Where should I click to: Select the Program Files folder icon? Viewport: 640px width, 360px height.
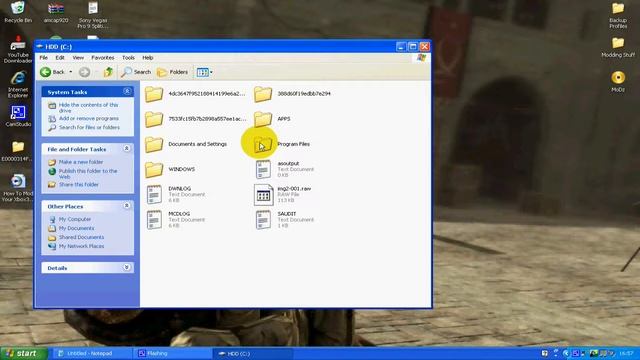tap(263, 144)
